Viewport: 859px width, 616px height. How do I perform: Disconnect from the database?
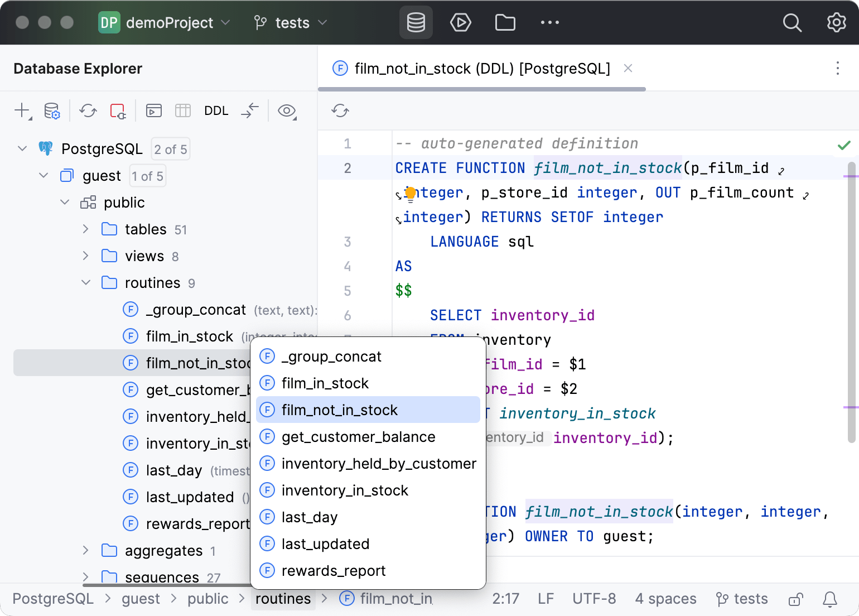click(x=117, y=110)
